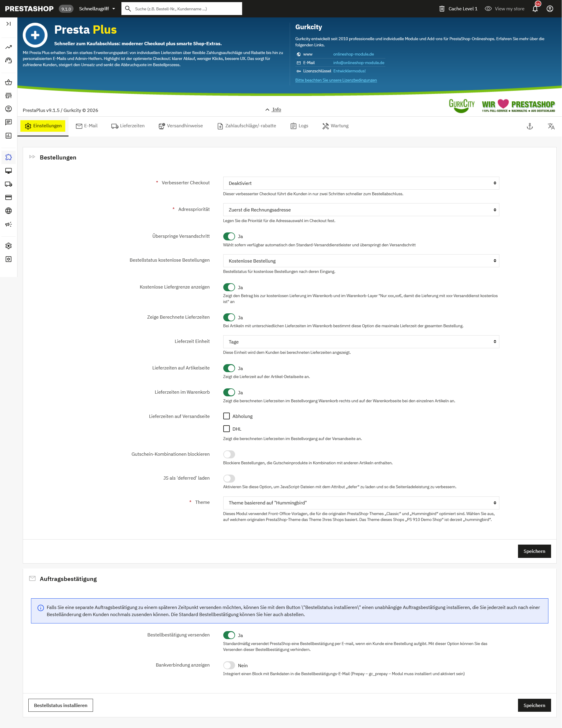Screen dimensions: 562x728
Task: Toggle Kostenlose Liefergrenze anzeigen switch
Action: click(x=229, y=287)
